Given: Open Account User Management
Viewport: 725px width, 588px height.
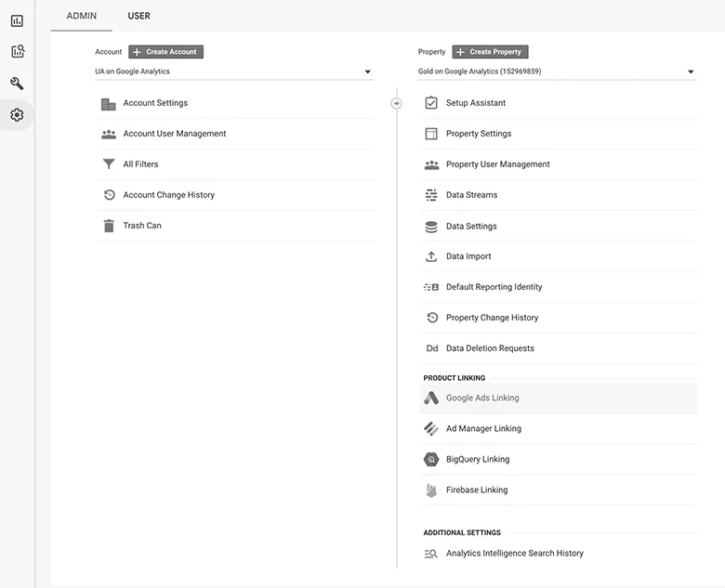Looking at the screenshot, I should 235,134.
